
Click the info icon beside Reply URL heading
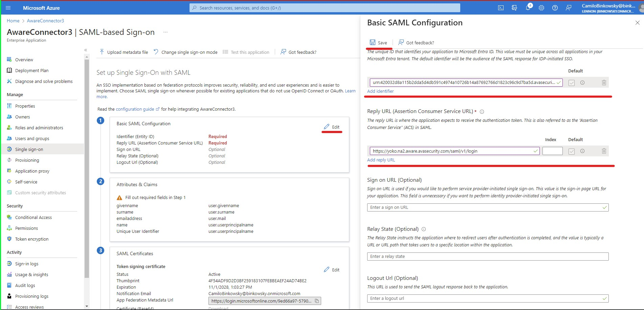(x=482, y=111)
